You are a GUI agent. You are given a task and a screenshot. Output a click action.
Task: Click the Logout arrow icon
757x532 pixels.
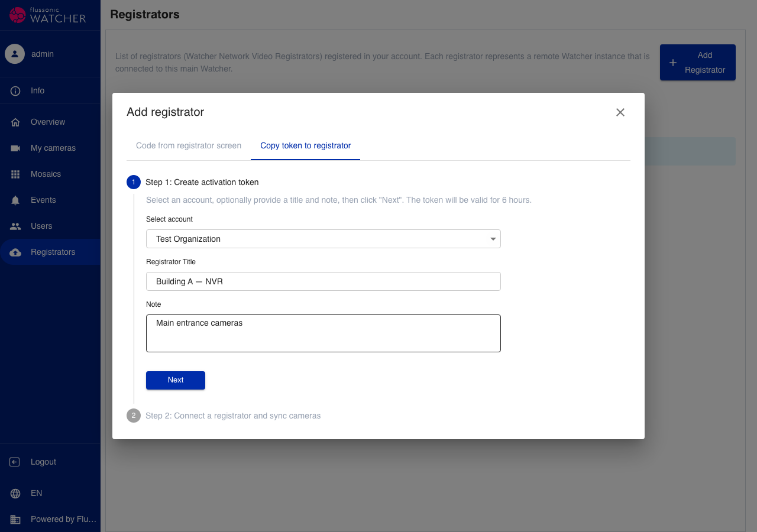click(15, 462)
